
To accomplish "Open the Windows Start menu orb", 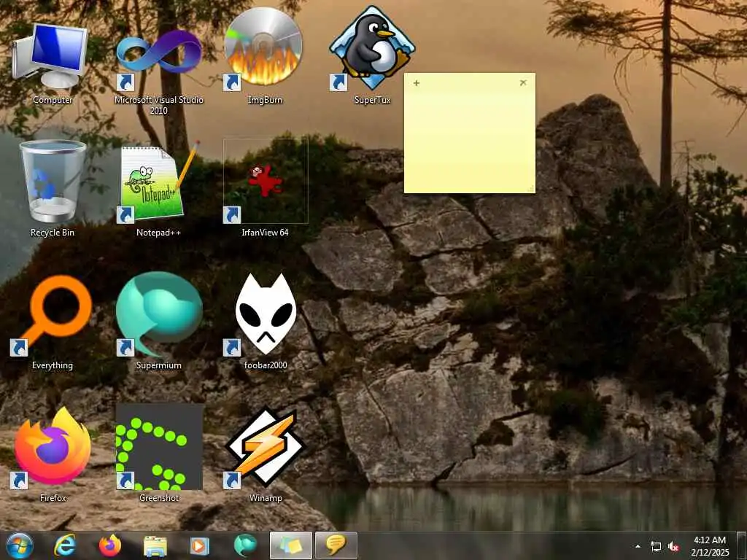I will pyautogui.click(x=20, y=545).
